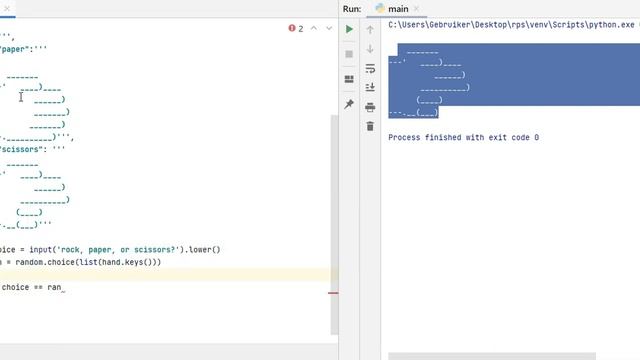Viewport: 640px width, 360px height.
Task: Click the Up the stack trace arrow
Action: tap(370, 30)
